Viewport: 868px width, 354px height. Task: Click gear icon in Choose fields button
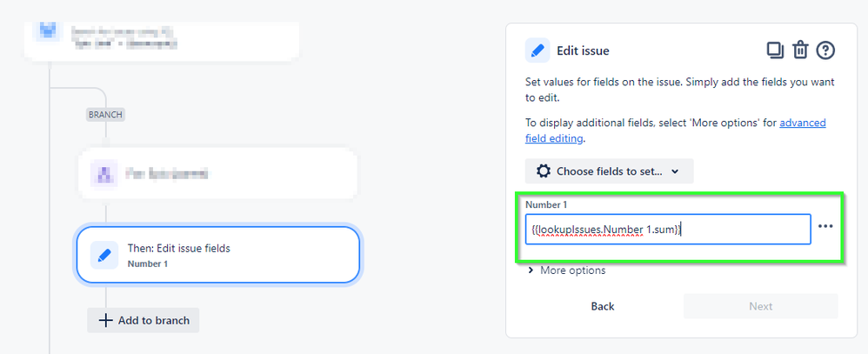click(x=543, y=170)
